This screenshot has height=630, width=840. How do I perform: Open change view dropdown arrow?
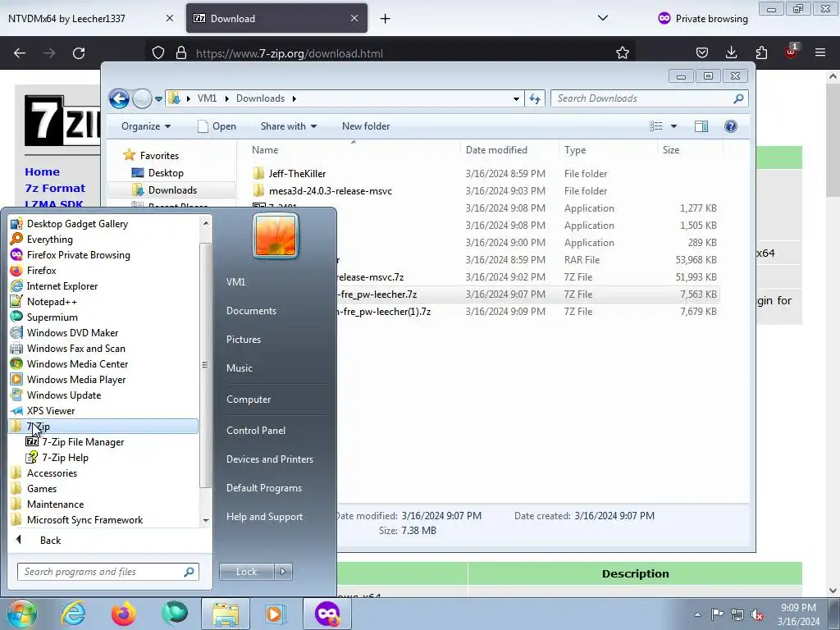click(674, 126)
